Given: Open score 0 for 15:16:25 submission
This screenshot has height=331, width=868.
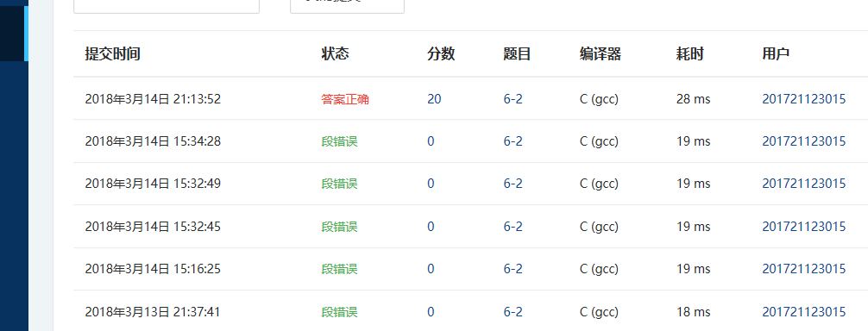Looking at the screenshot, I should tap(431, 269).
